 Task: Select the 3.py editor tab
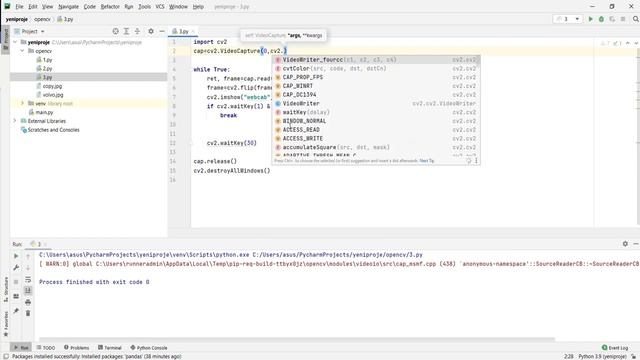click(x=183, y=31)
